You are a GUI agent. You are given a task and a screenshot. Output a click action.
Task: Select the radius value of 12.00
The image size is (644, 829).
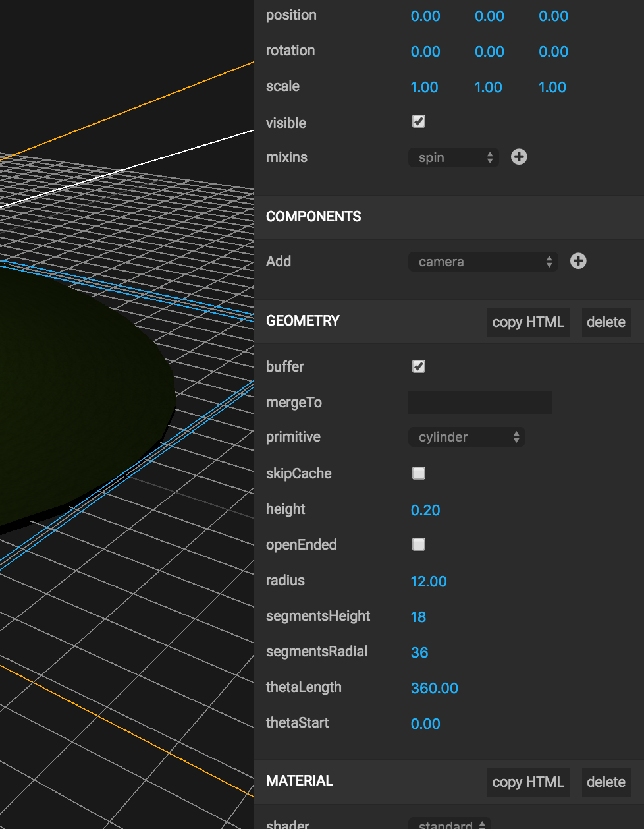[x=429, y=581]
